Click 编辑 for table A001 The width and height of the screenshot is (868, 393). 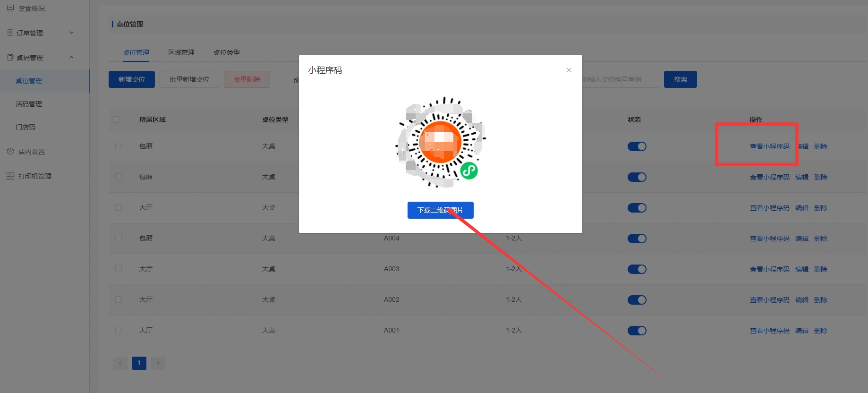(x=802, y=331)
